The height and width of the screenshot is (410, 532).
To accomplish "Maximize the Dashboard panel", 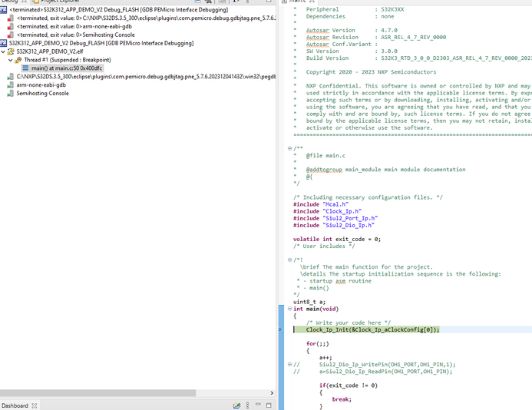I will pyautogui.click(x=269, y=405).
